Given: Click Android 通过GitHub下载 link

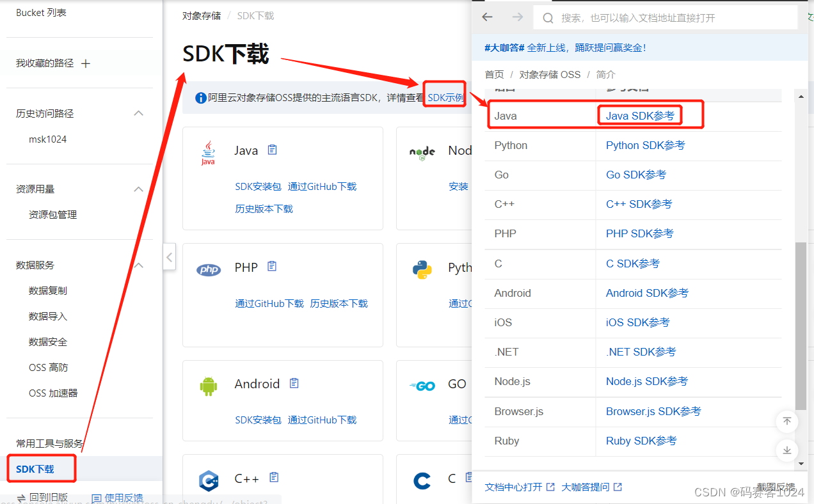Looking at the screenshot, I should [323, 420].
